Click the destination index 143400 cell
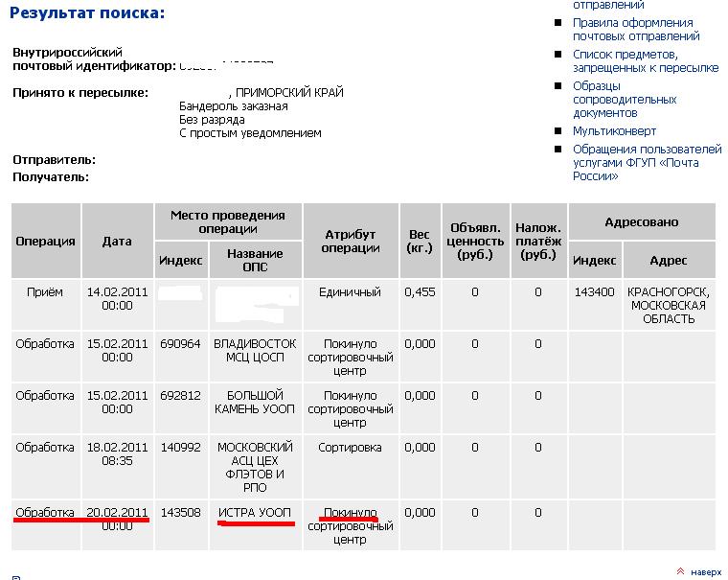This screenshot has width=728, height=580. point(595,292)
